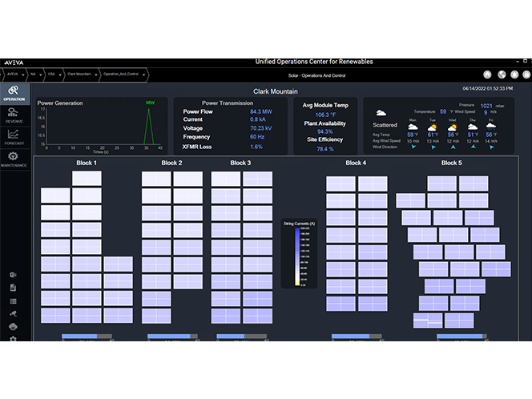This screenshot has width=532, height=399.
Task: Click the globe icon in the top right
Action: click(500, 75)
